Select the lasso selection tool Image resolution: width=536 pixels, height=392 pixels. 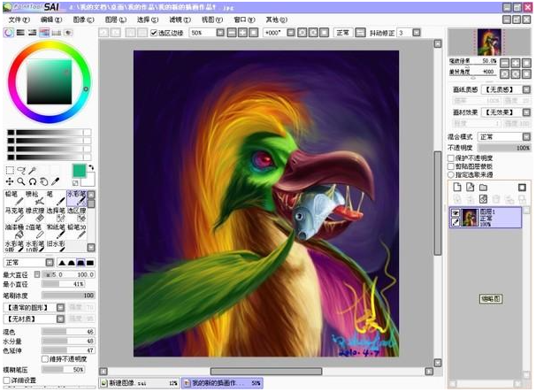tap(21, 170)
